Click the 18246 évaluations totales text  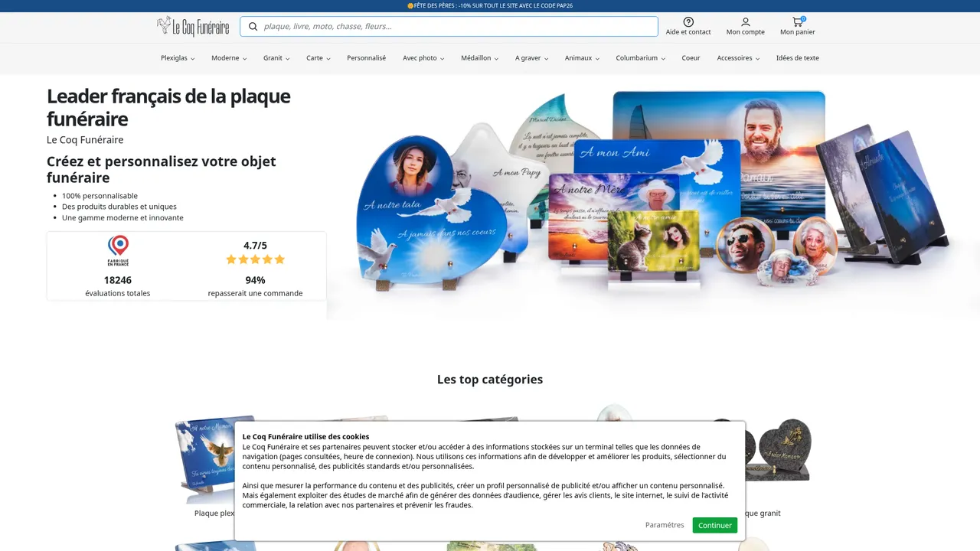coord(118,286)
